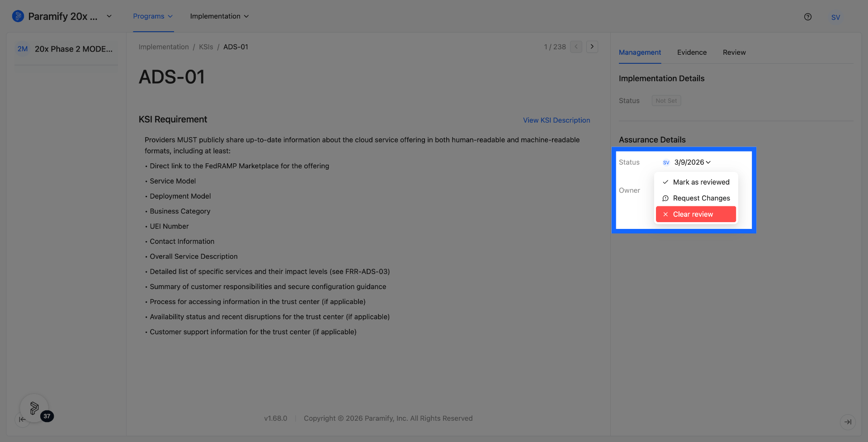Switch to the Evidence tab
The width and height of the screenshot is (868, 442).
(x=692, y=52)
